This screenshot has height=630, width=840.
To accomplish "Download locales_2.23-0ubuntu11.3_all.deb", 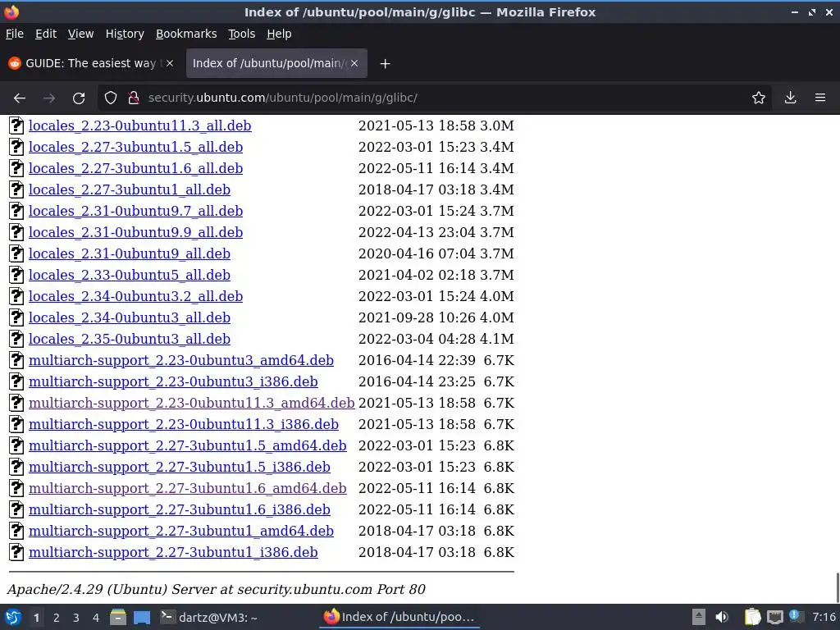I will coord(139,126).
